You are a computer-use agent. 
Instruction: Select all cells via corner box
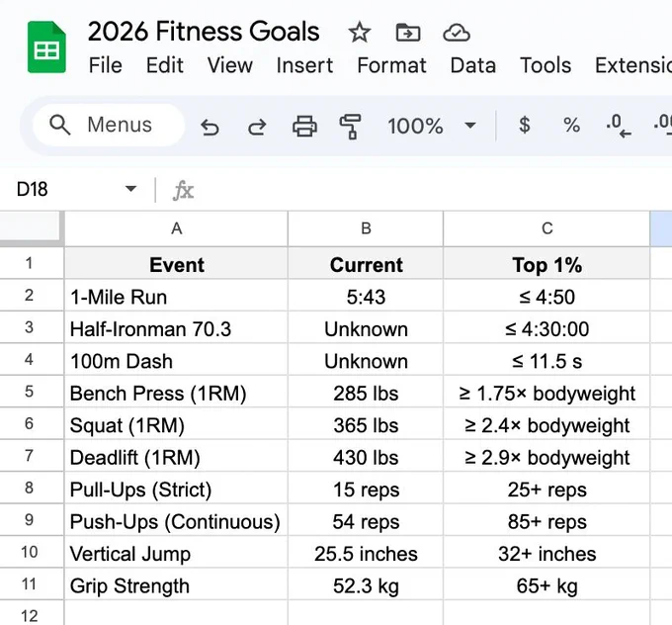coord(31,227)
